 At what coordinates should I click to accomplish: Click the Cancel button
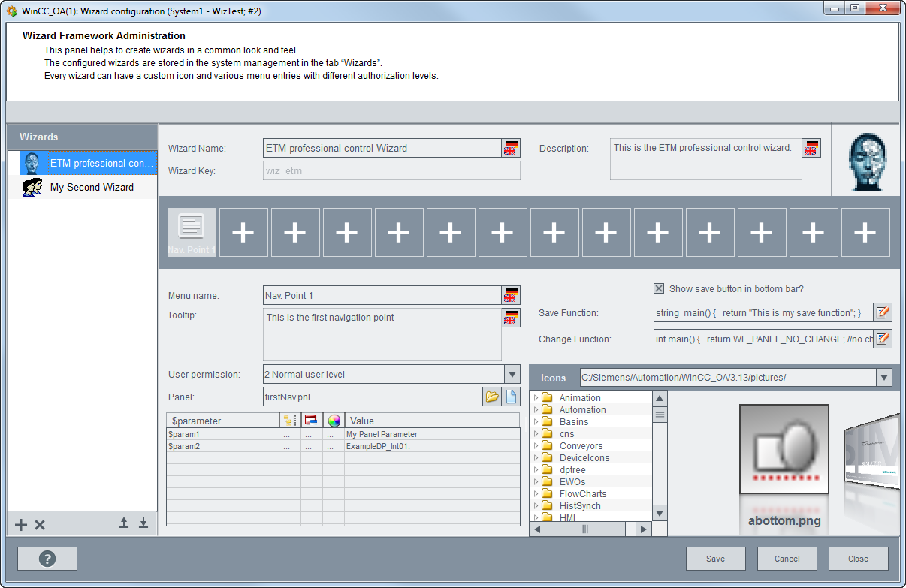click(x=787, y=559)
